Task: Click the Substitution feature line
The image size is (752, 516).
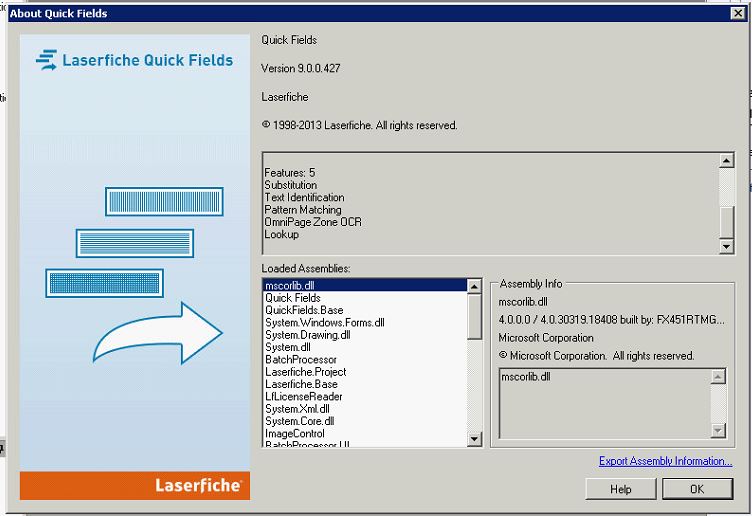Action: 291,185
